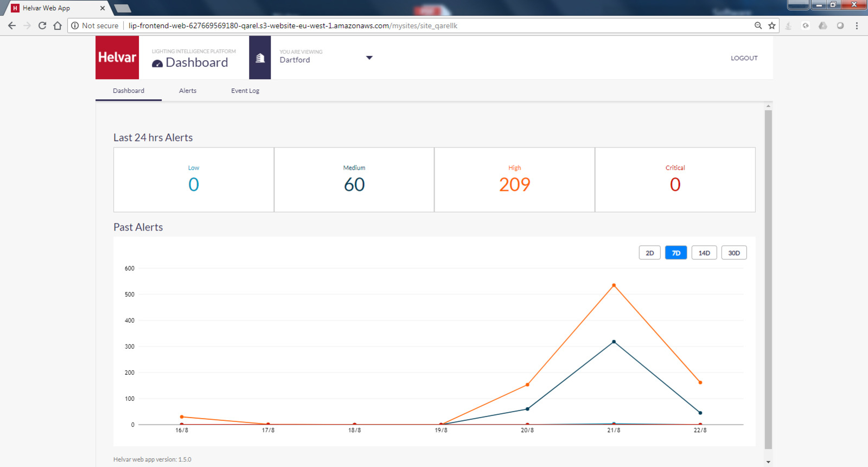
Task: Click the browser forward arrow
Action: point(27,25)
